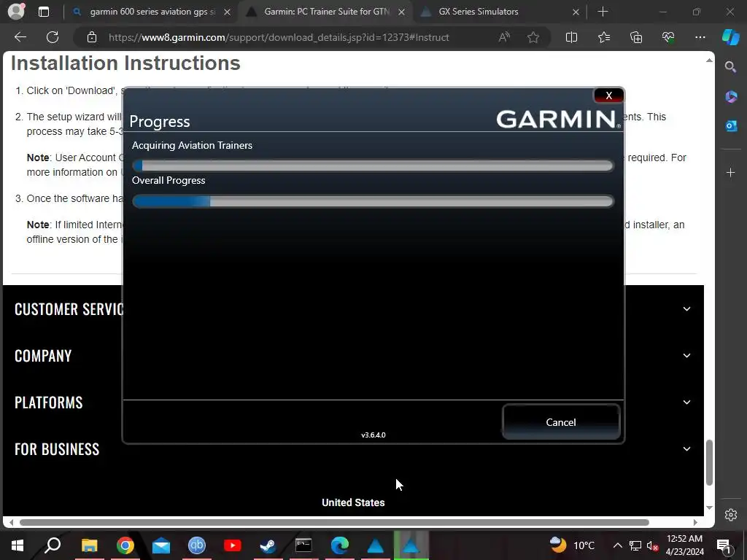The width and height of the screenshot is (747, 560).
Task: Open the tab actions menu
Action: 43,12
